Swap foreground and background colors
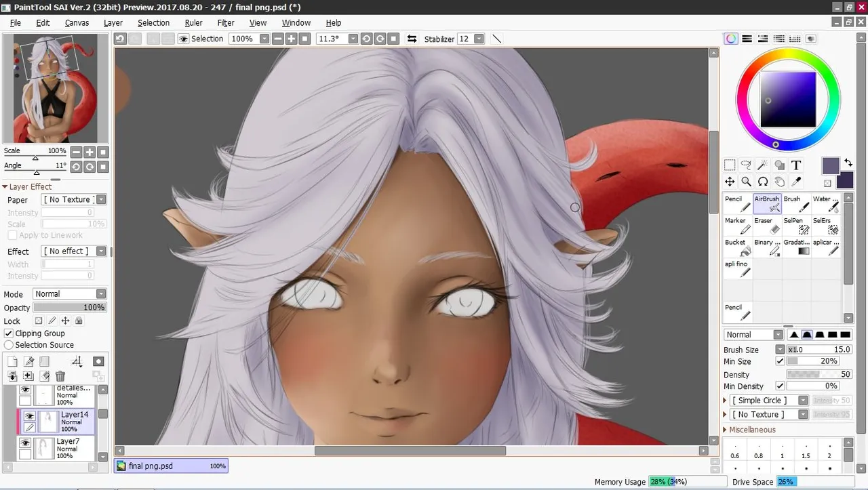This screenshot has width=868, height=490. 848,163
